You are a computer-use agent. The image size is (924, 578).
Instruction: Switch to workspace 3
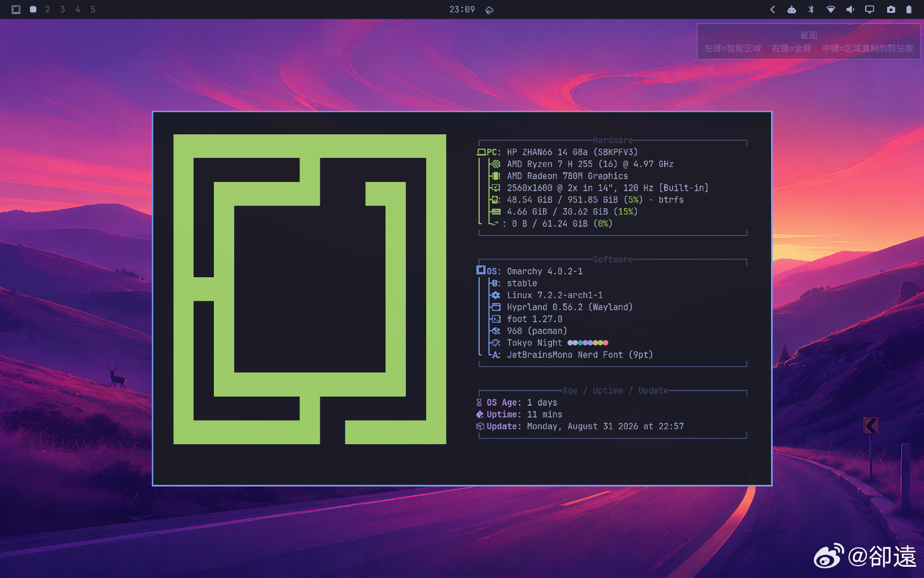coord(63,10)
